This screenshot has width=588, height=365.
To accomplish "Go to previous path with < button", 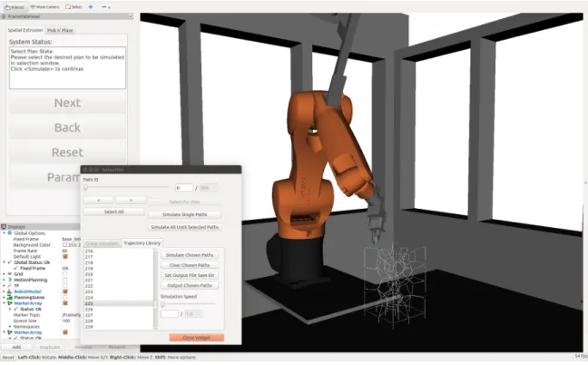I will click(99, 201).
